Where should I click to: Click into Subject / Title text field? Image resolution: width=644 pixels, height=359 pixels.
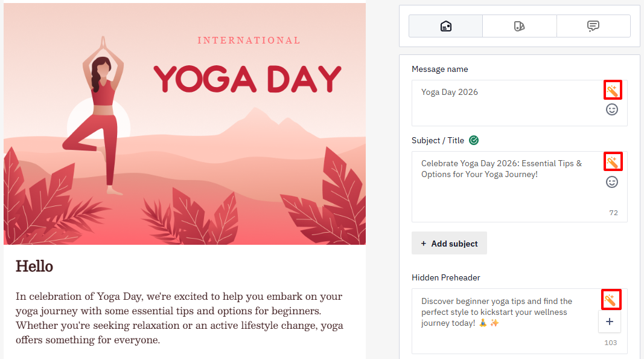[x=507, y=187]
